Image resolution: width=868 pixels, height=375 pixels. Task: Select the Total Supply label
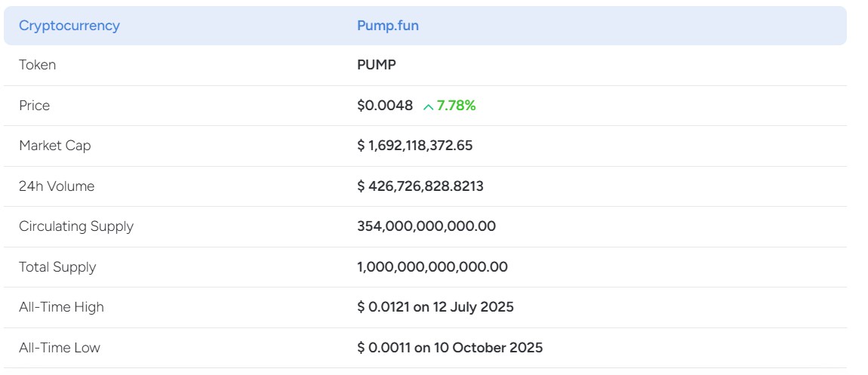57,266
